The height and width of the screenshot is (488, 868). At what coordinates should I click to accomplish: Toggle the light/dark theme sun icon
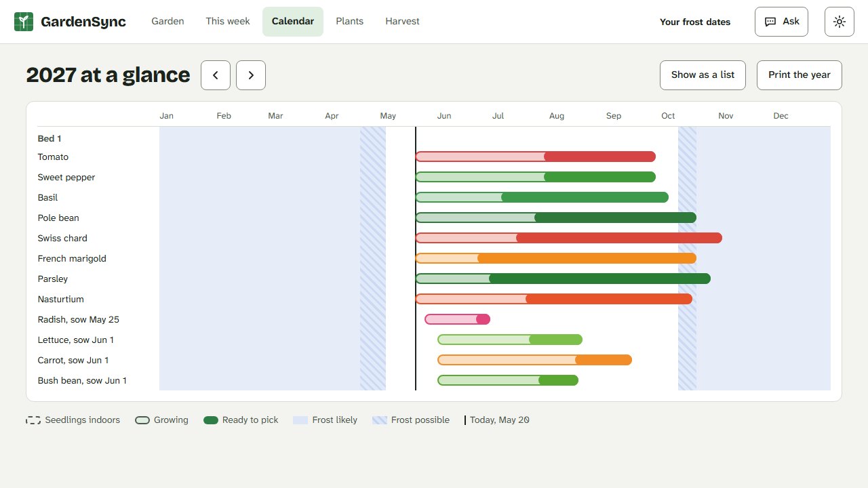(840, 22)
